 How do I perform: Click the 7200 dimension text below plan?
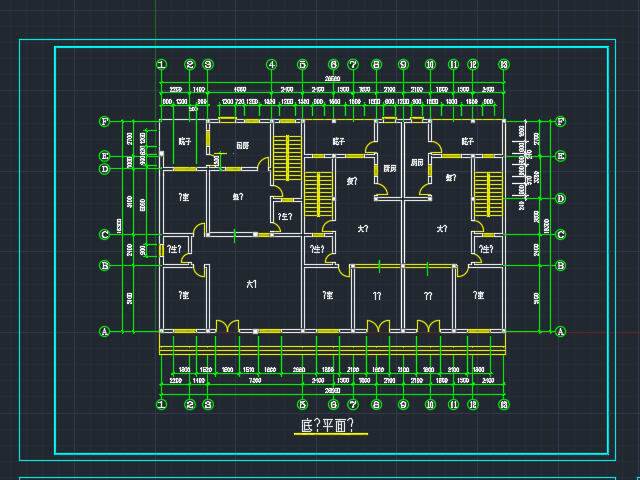point(255,381)
